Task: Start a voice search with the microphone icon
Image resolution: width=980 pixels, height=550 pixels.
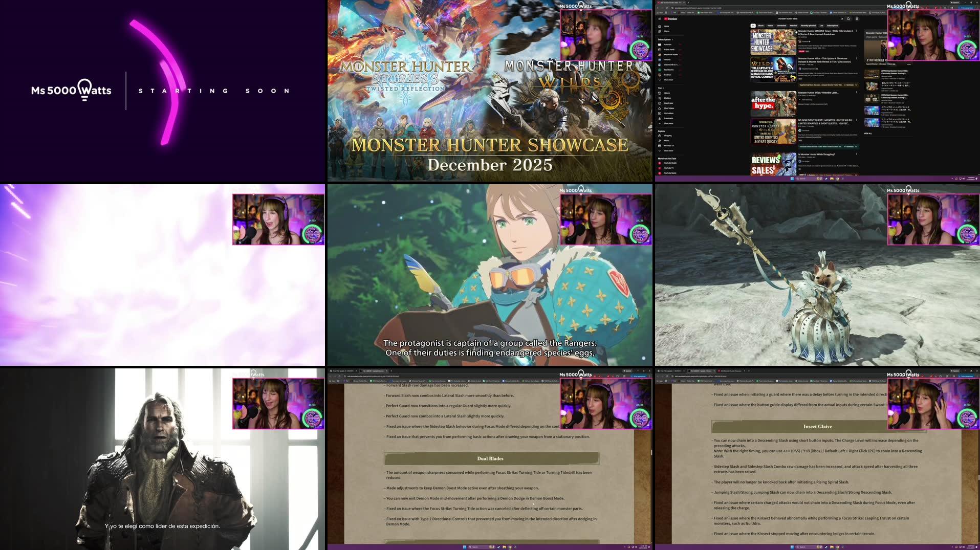Action: 857,19
